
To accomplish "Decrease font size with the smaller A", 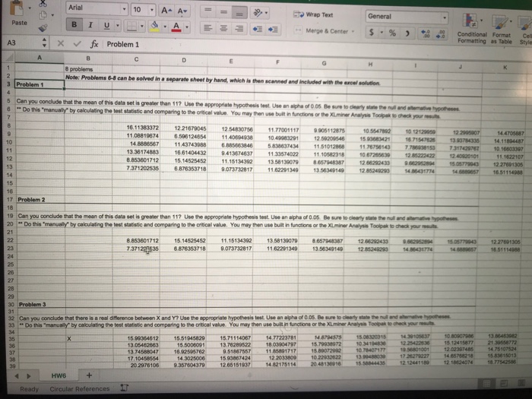I will point(182,11).
